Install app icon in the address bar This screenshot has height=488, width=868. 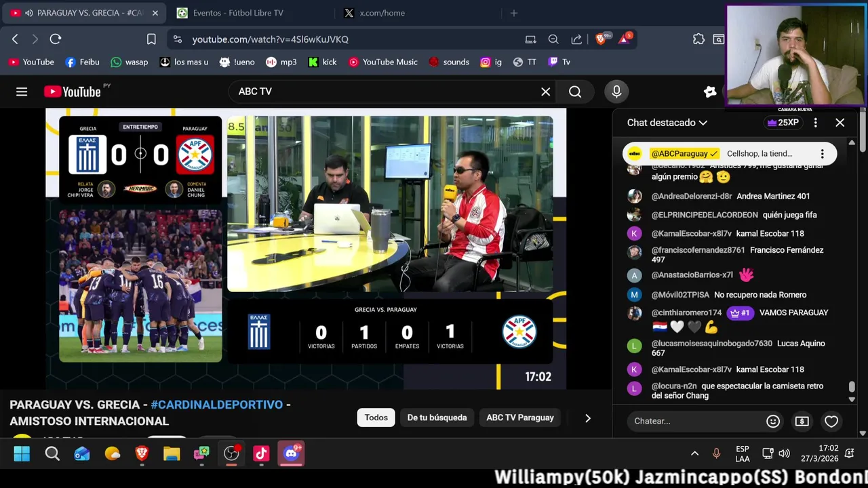click(x=530, y=39)
